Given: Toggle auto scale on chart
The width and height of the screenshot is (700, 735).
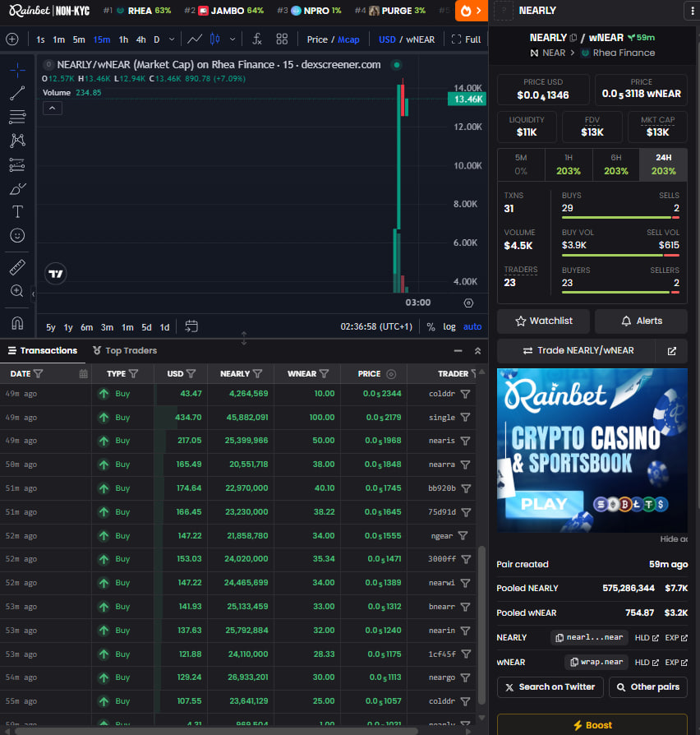Looking at the screenshot, I should (x=472, y=326).
